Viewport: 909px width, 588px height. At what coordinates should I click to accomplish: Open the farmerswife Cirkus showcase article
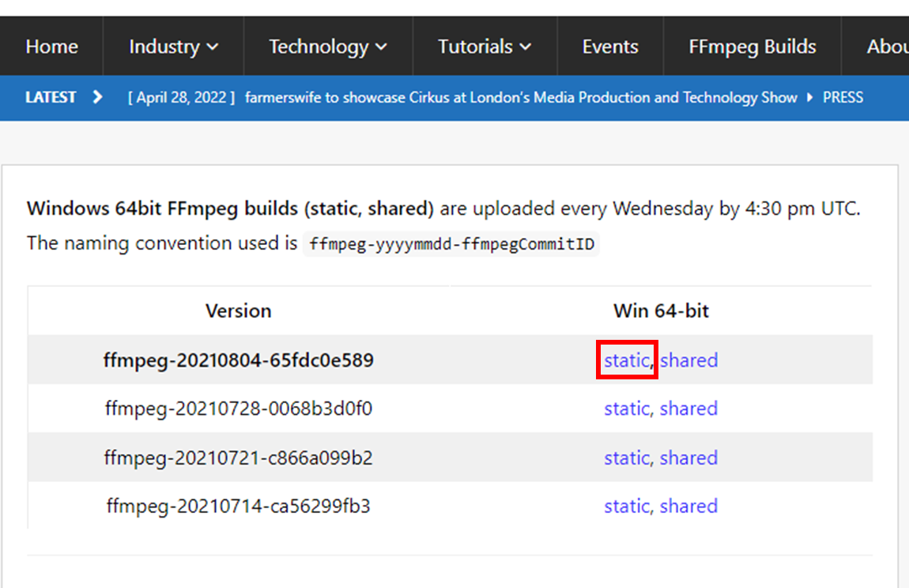coord(520,97)
